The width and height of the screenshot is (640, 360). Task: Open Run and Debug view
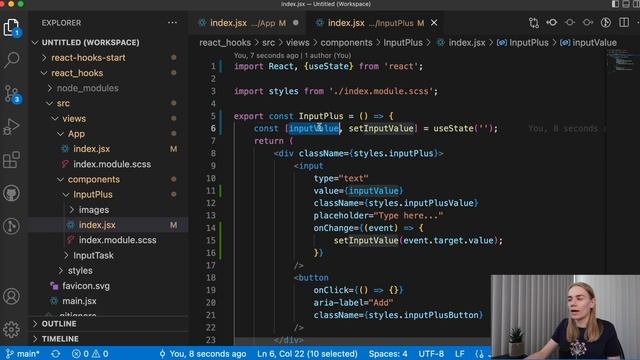point(11,127)
